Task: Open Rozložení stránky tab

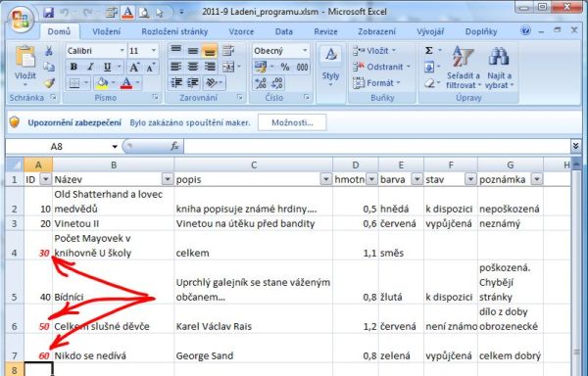Action: pyautogui.click(x=174, y=32)
